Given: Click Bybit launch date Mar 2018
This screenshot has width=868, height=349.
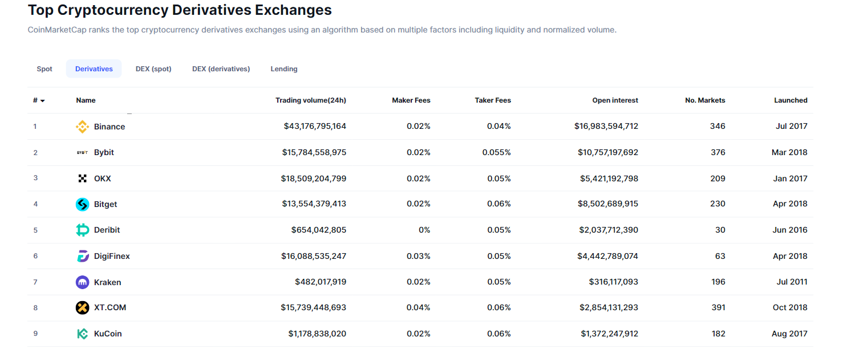Looking at the screenshot, I should pos(789,152).
